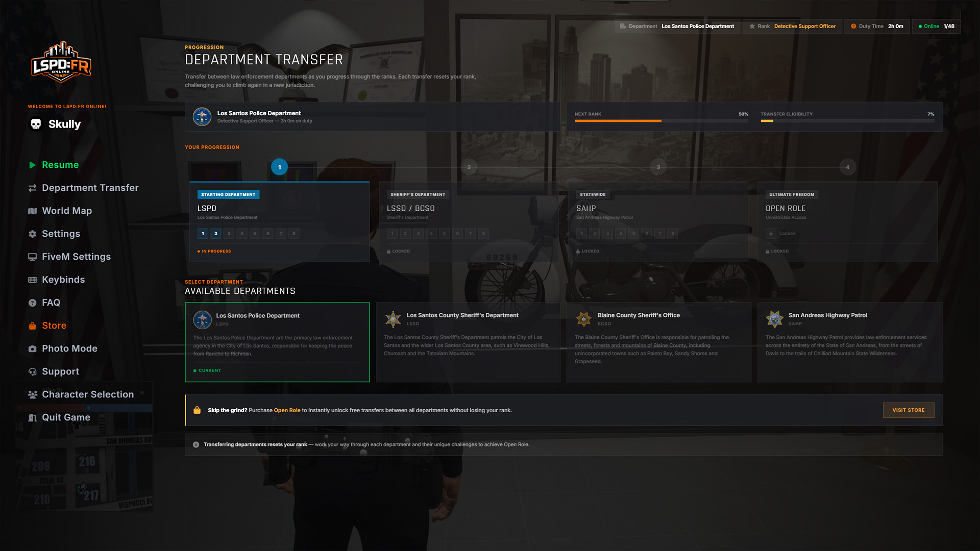The width and height of the screenshot is (980, 551).
Task: Click the Keybinds keyboard icon
Action: [x=32, y=280]
